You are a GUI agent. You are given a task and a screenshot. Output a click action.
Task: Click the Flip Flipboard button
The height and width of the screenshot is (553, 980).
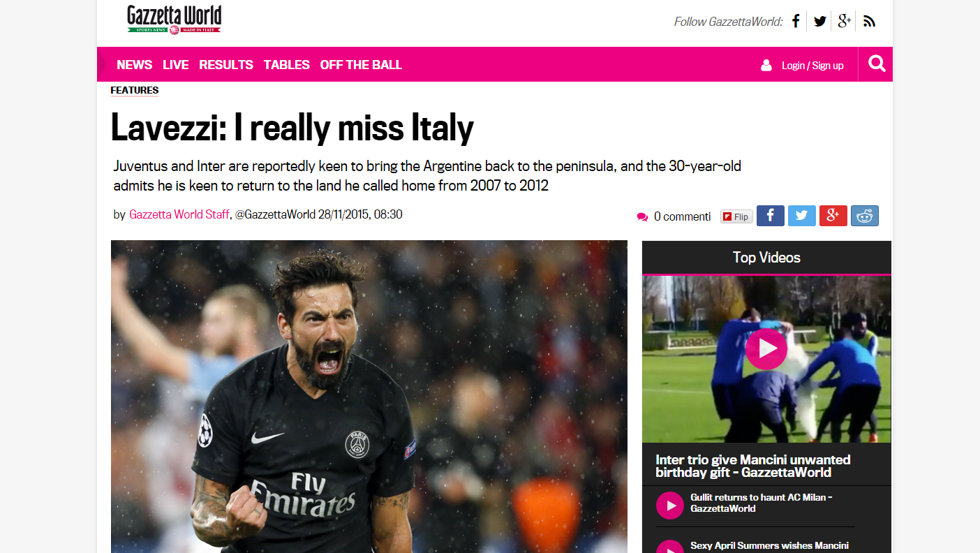point(736,216)
